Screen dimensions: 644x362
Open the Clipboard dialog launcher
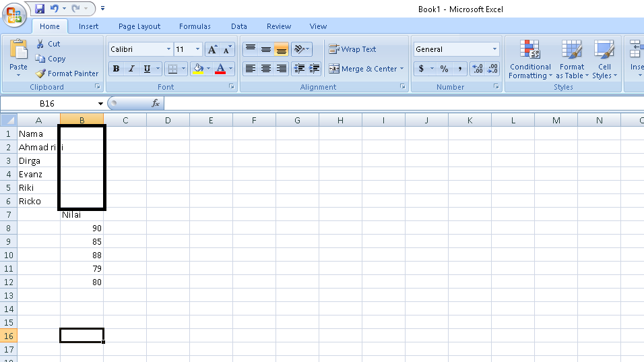[97, 86]
